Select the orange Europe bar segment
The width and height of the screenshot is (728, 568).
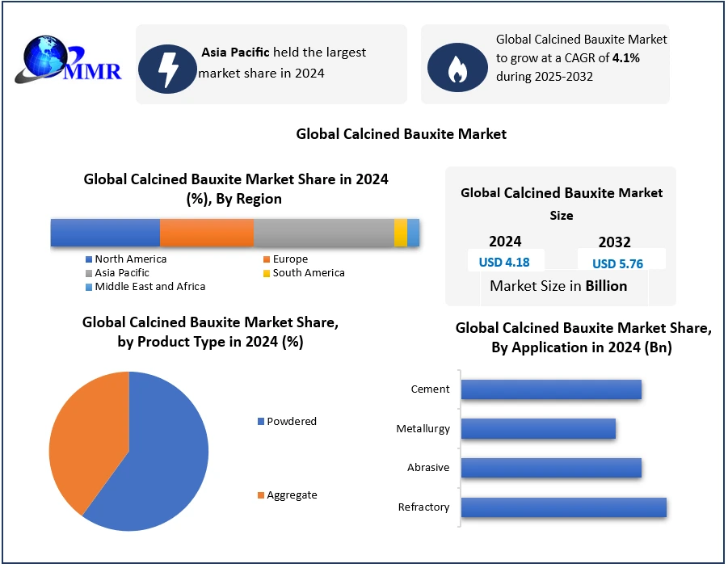click(206, 233)
